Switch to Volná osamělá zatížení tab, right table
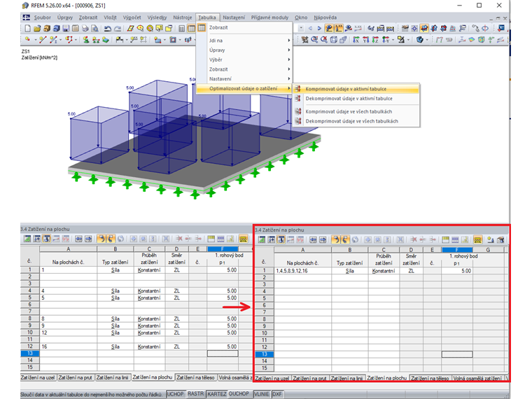The width and height of the screenshot is (532, 399). (x=477, y=378)
